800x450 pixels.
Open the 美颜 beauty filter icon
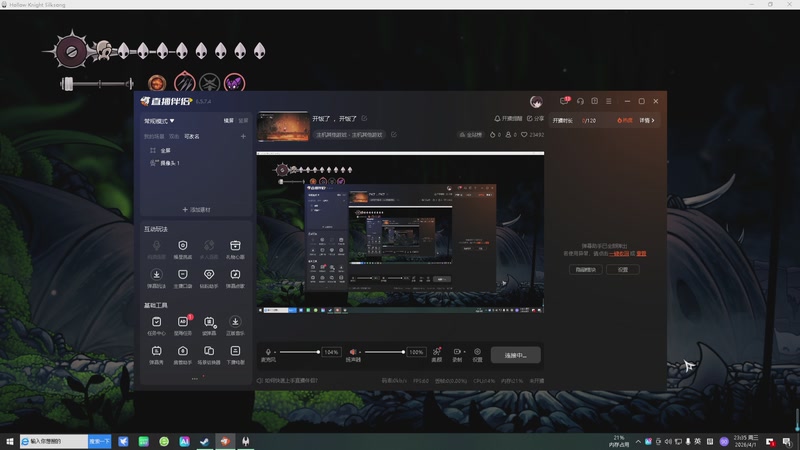tap(437, 354)
